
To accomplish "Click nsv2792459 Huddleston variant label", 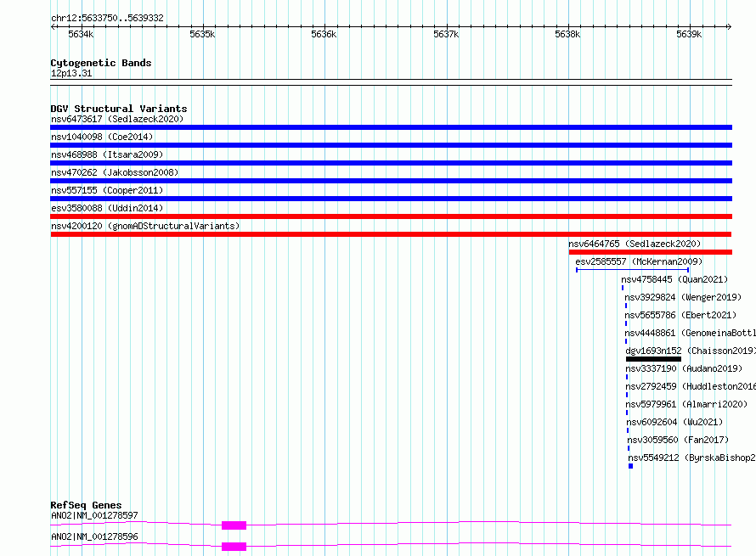I will pyautogui.click(x=691, y=386).
